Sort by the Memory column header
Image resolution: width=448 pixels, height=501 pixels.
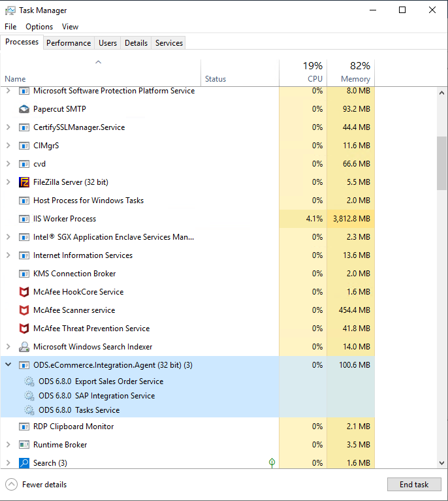click(351, 73)
